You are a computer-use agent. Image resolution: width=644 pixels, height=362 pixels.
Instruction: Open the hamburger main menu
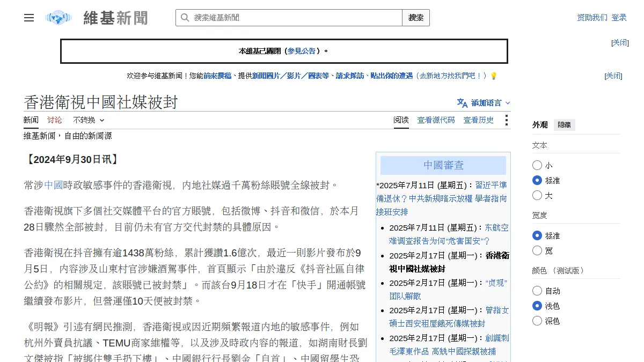tap(29, 18)
